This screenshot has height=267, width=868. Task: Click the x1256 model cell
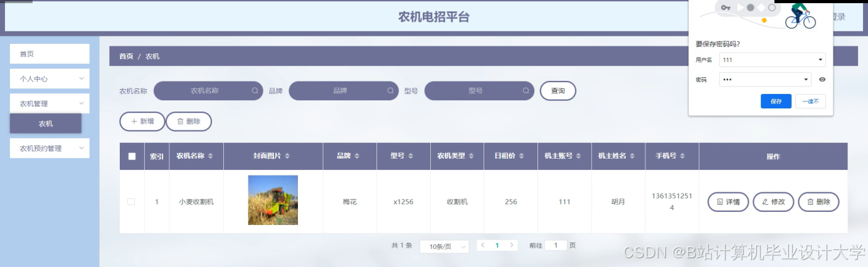point(403,202)
